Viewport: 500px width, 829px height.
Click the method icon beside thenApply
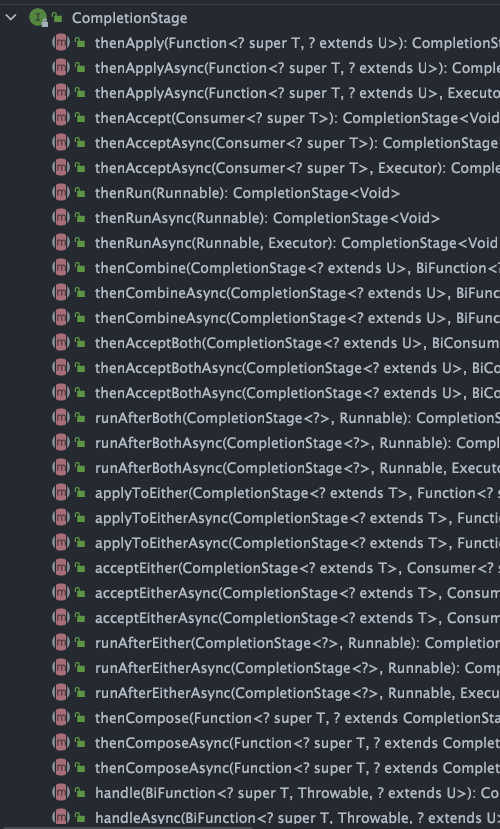coord(61,43)
